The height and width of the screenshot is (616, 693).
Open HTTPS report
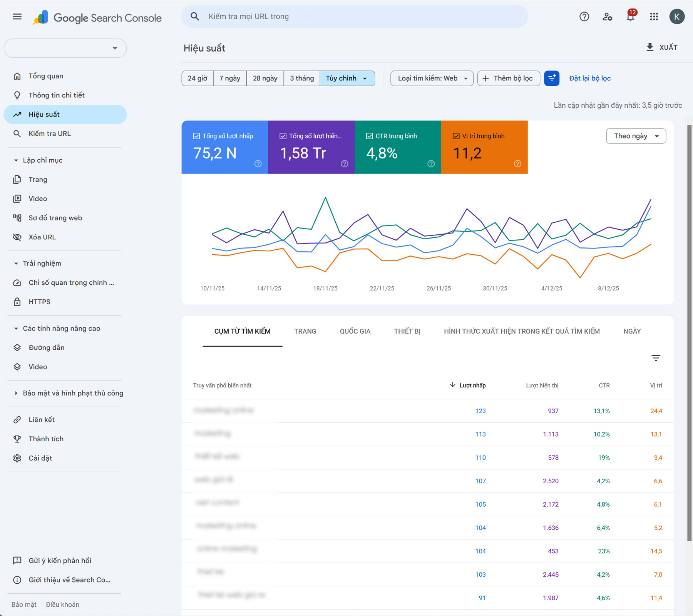click(x=65, y=302)
